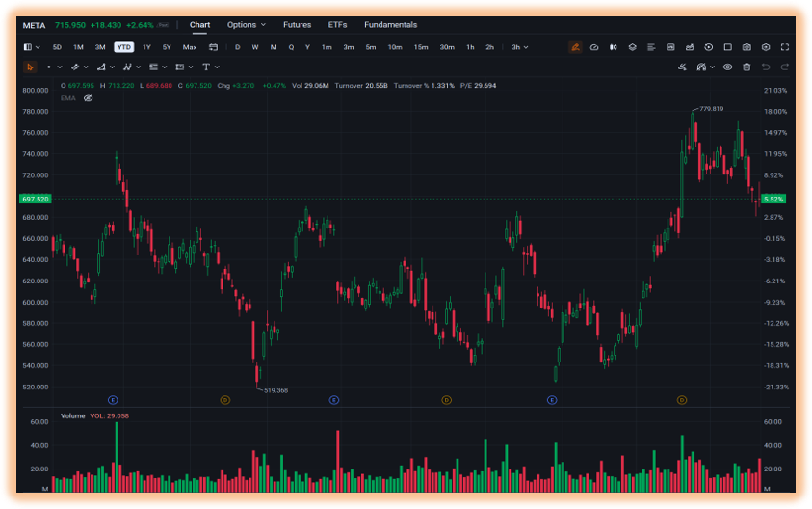Viewport: 812px width, 509px height.
Task: Toggle the magnet snap icon
Action: 701,67
